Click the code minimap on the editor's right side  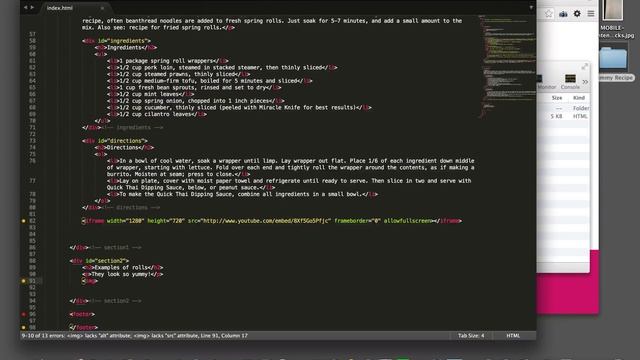[x=507, y=67]
